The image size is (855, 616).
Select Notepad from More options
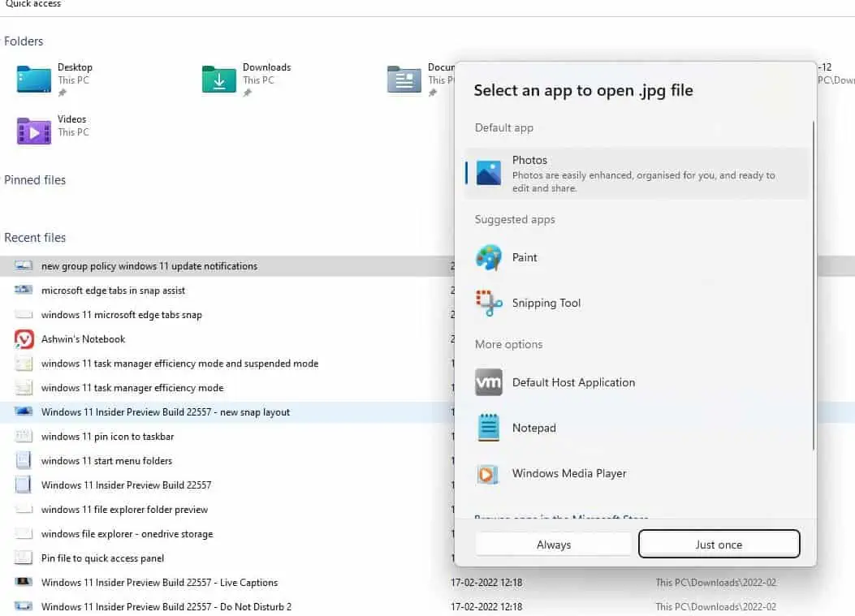click(x=636, y=428)
